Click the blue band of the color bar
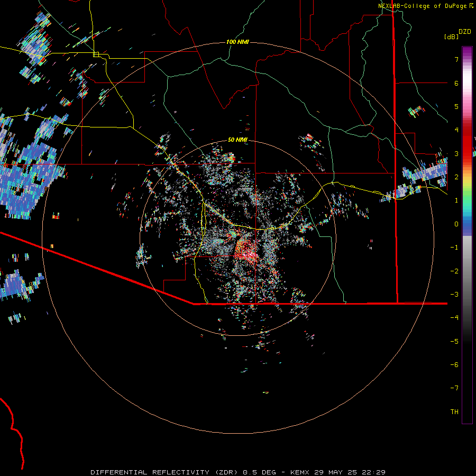Viewport: 476px width, 476px height. tap(467, 226)
